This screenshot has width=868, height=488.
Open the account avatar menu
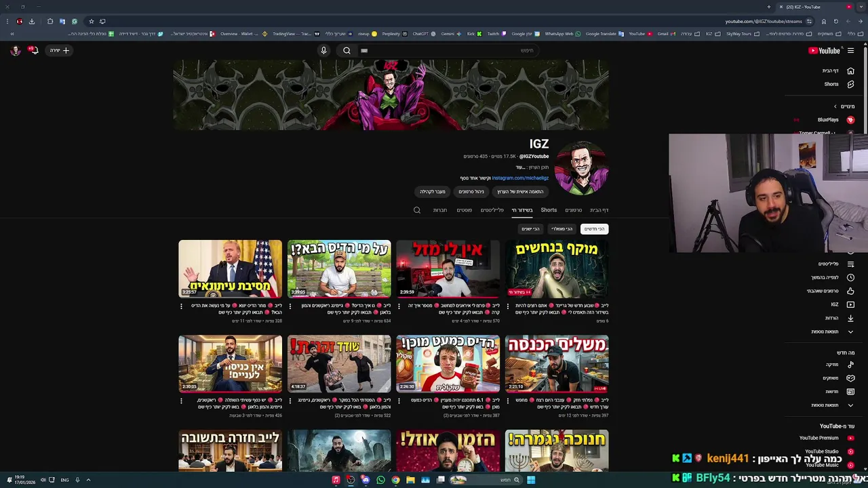[x=15, y=50]
